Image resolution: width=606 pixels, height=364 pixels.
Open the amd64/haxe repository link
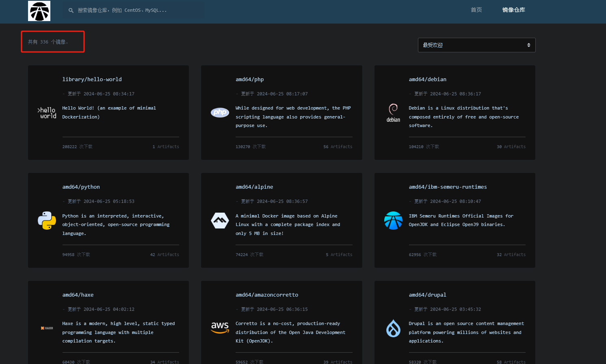78,295
